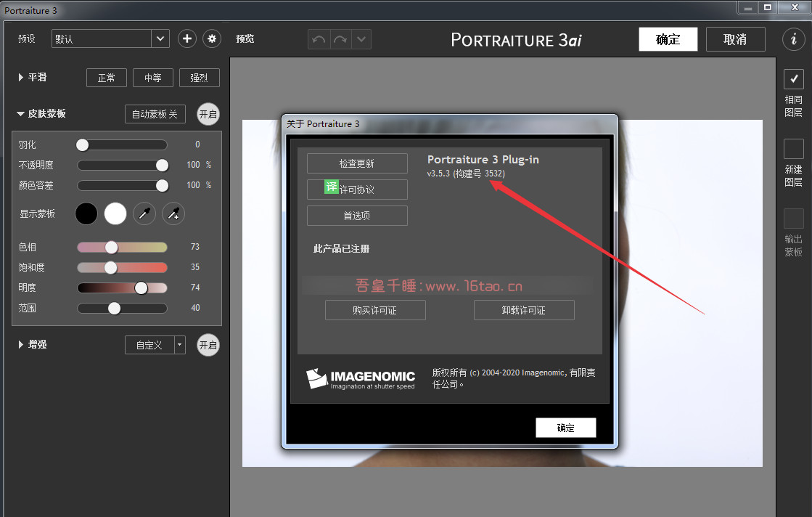Click the info icon at top right
The image size is (812, 517).
793,39
